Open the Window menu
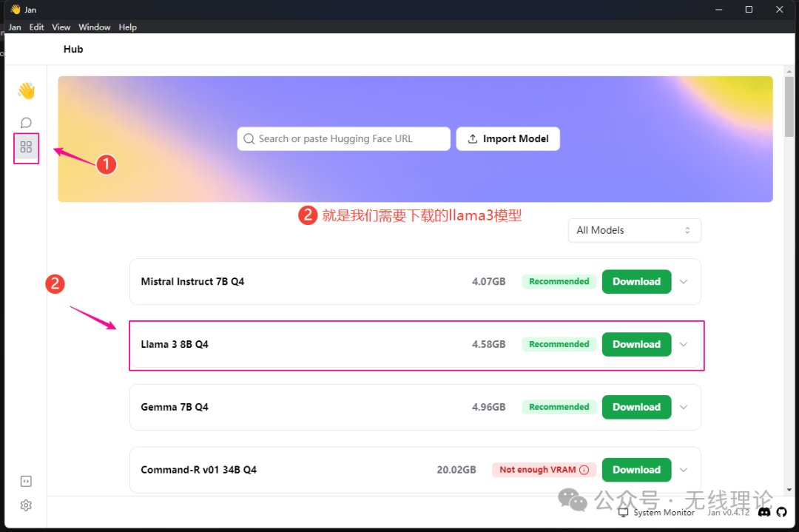The height and width of the screenshot is (532, 799). point(94,27)
